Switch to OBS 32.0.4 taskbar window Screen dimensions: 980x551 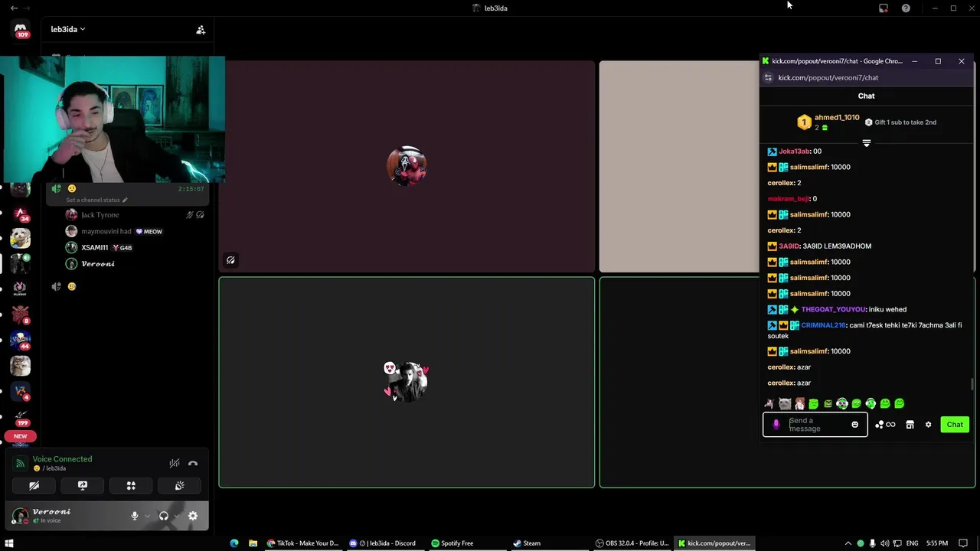(x=632, y=543)
